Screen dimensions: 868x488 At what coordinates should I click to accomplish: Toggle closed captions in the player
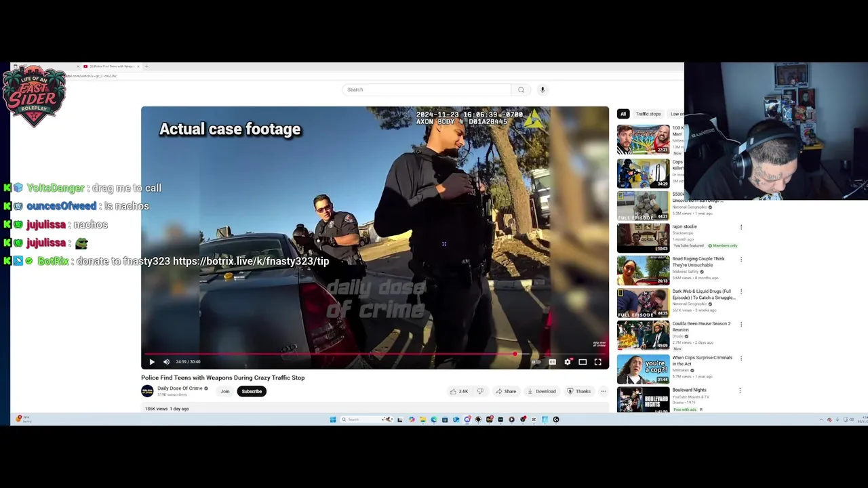[x=552, y=362]
